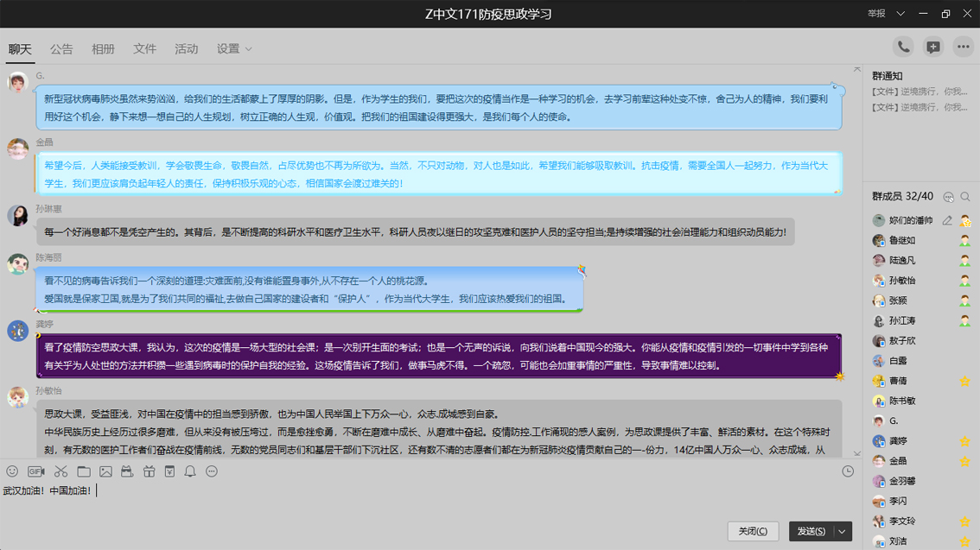Screen dimensions: 980x550
Task: Open the red envelope yuan icon
Action: click(169, 471)
